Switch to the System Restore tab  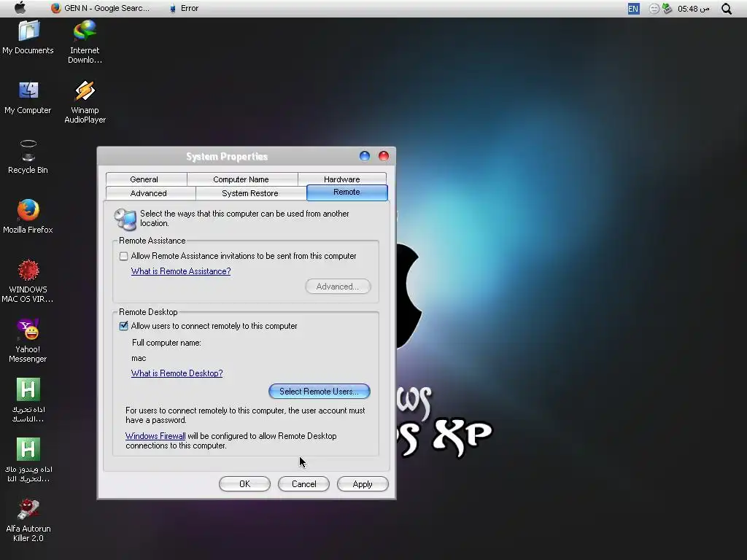coord(250,192)
